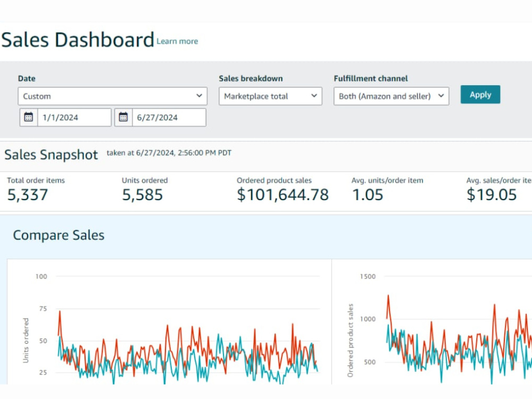Screen dimensions: 532x399
Task: Click the Apply button
Action: (x=480, y=94)
